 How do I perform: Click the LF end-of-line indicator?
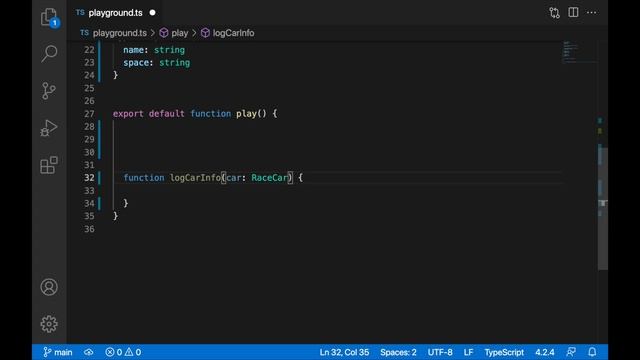click(x=468, y=352)
